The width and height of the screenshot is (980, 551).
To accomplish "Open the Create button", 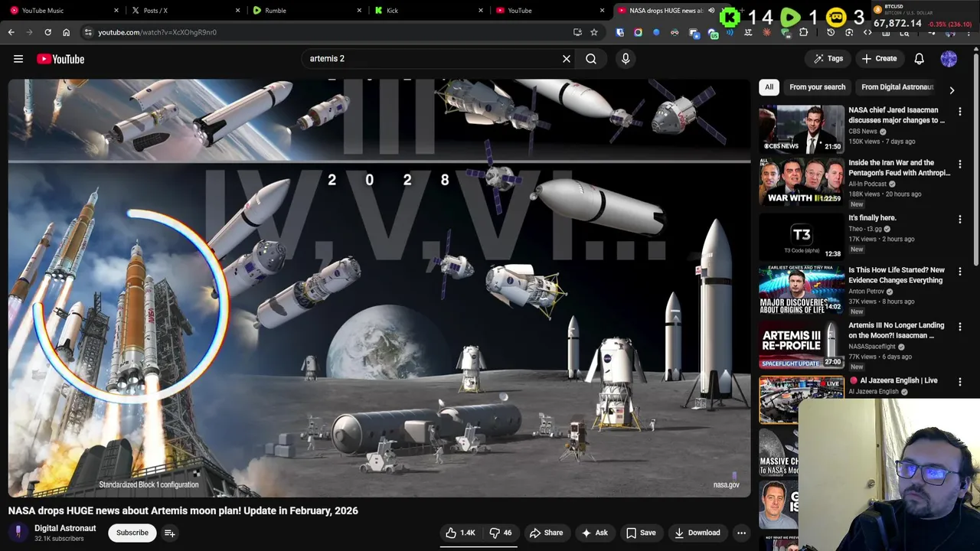I will click(x=879, y=59).
